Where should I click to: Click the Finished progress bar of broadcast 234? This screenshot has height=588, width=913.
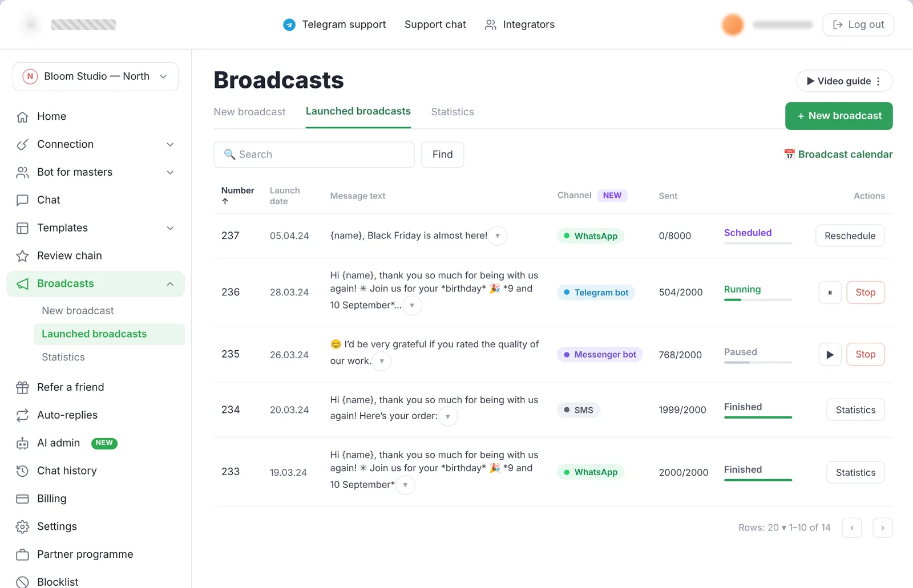[x=758, y=417]
